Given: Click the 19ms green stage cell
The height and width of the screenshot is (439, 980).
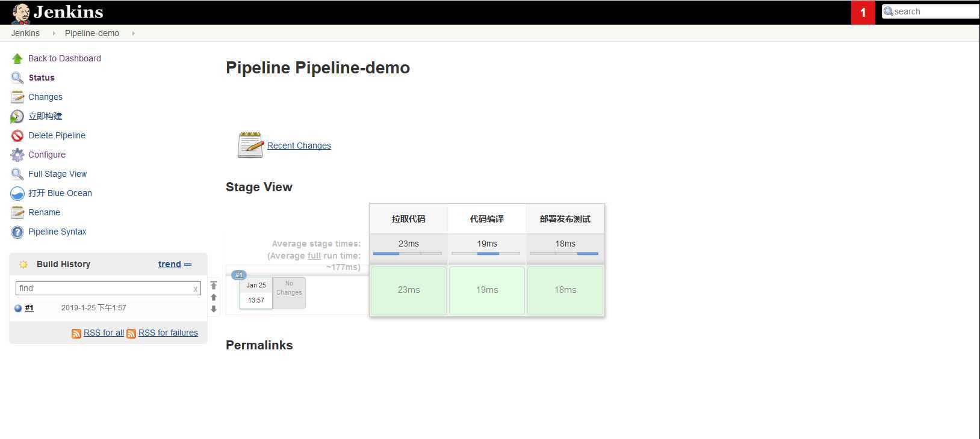Looking at the screenshot, I should [487, 290].
